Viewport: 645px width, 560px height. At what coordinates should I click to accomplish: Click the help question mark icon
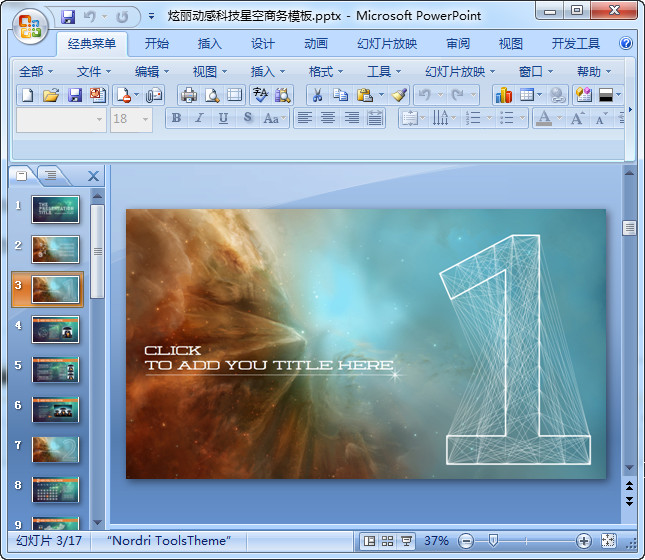tap(626, 43)
